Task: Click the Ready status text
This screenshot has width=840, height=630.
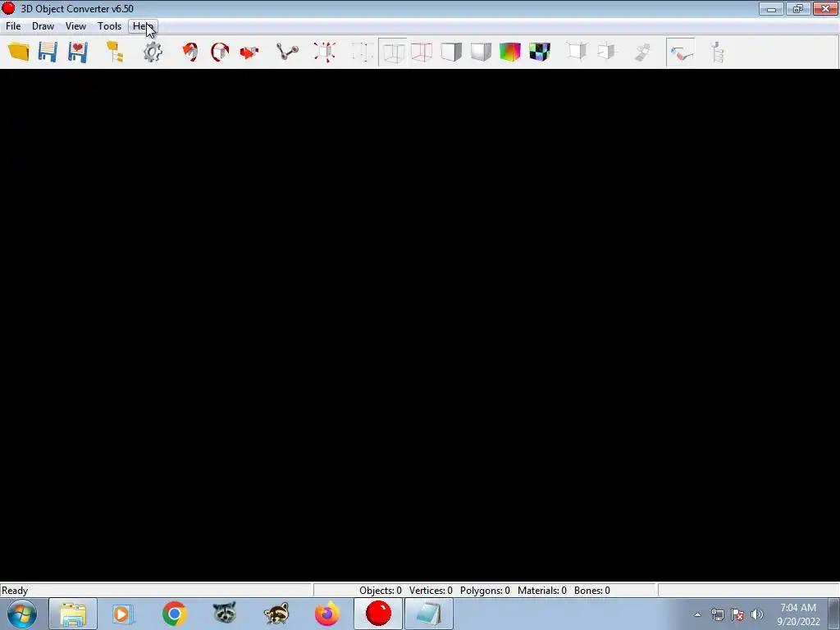Action: click(x=15, y=591)
